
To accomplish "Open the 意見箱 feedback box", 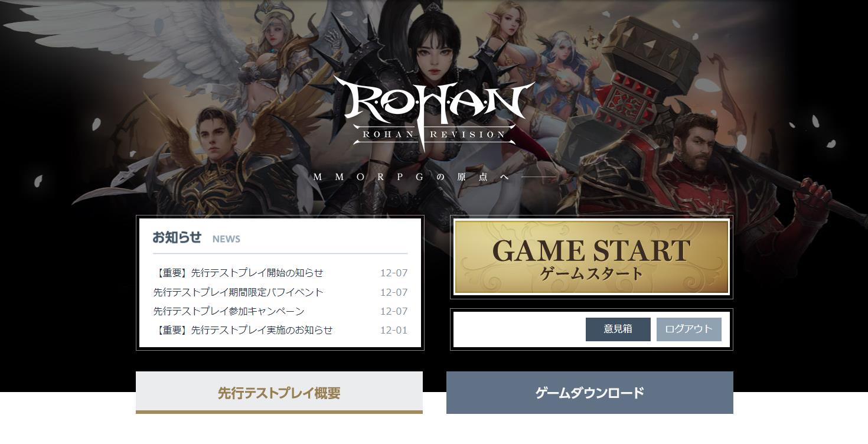I will pyautogui.click(x=618, y=329).
